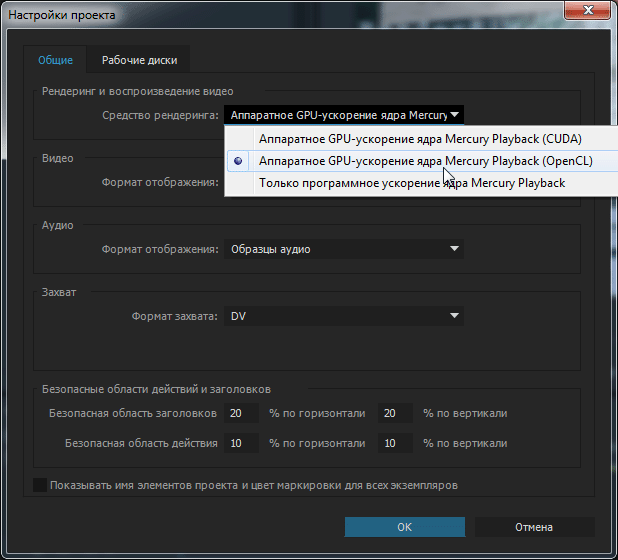Edit action safe area vertical percent field

point(395,443)
